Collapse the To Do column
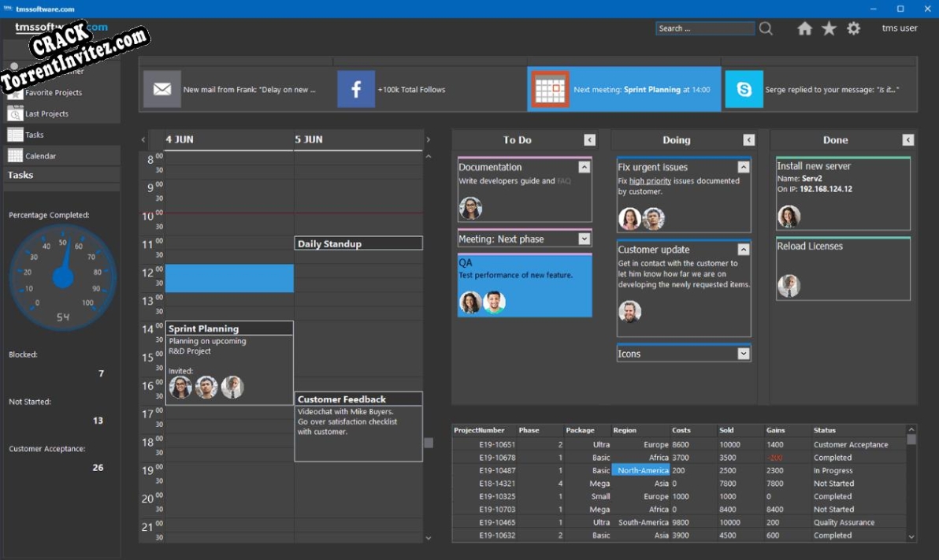939x560 pixels. click(x=589, y=140)
